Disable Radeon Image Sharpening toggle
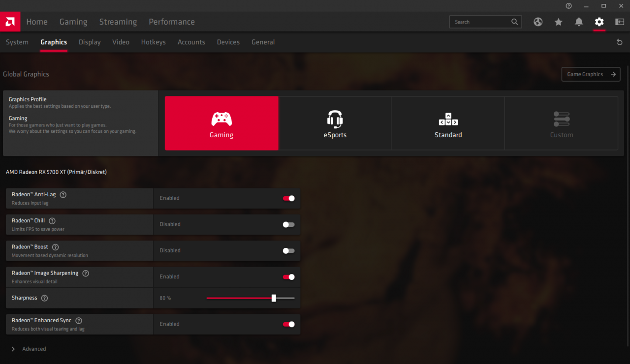The height and width of the screenshot is (364, 630). 288,277
